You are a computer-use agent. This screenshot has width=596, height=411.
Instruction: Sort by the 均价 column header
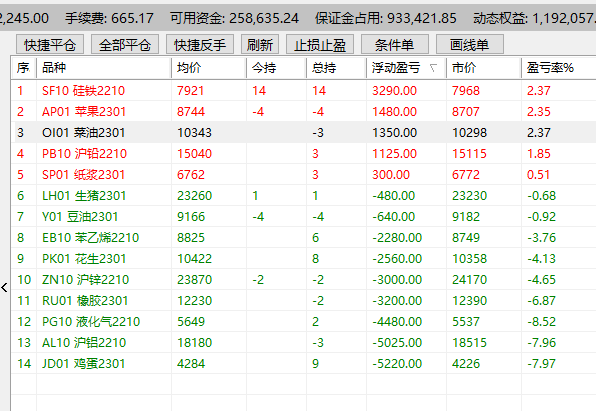(x=209, y=68)
